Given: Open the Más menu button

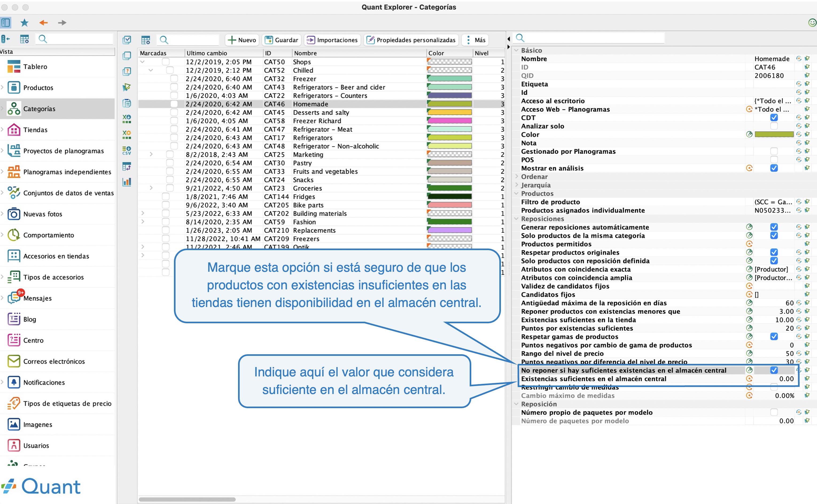Looking at the screenshot, I should coord(475,40).
